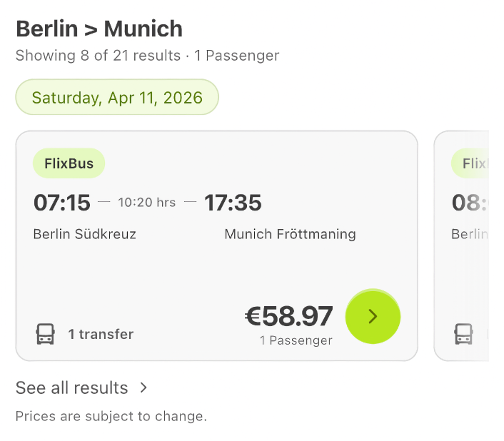Click the bus icon on the second card
The height and width of the screenshot is (441, 504).
pyautogui.click(x=464, y=333)
